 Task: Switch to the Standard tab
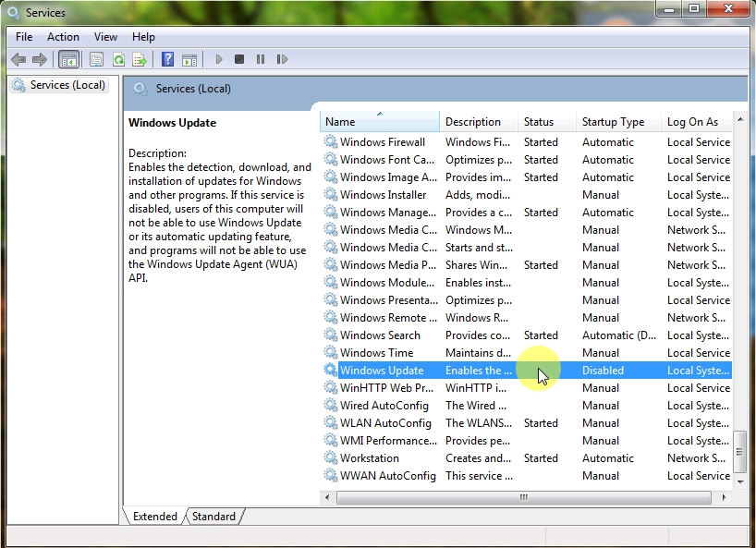pos(214,517)
